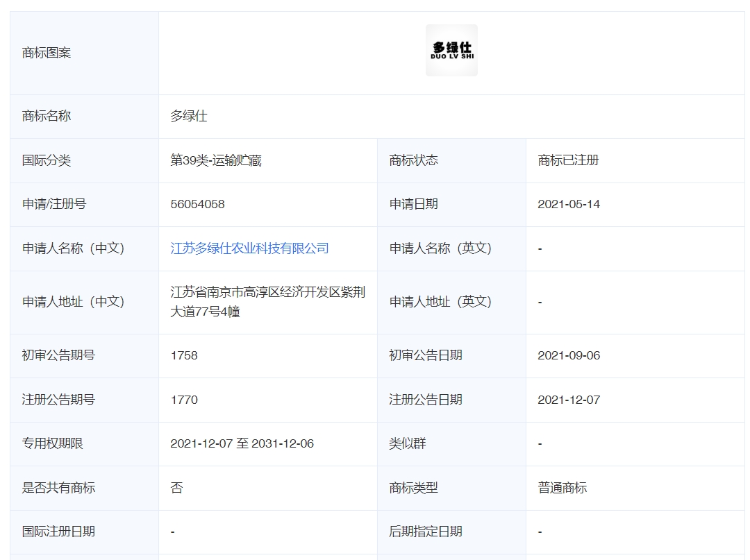
Task: Select the trademark name 多绿仕 cell
Action: point(187,116)
